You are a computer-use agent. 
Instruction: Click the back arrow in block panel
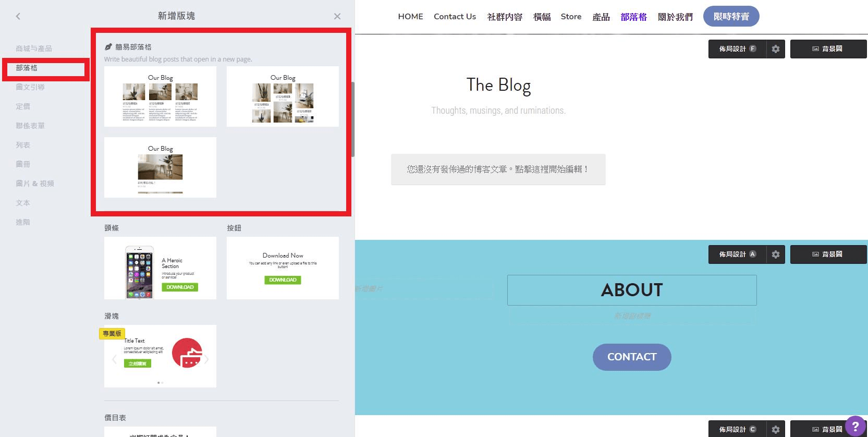(18, 16)
